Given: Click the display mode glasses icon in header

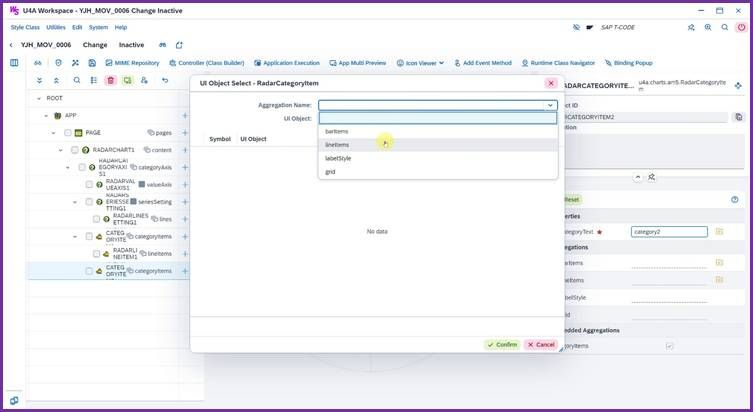Looking at the screenshot, I should point(162,45).
